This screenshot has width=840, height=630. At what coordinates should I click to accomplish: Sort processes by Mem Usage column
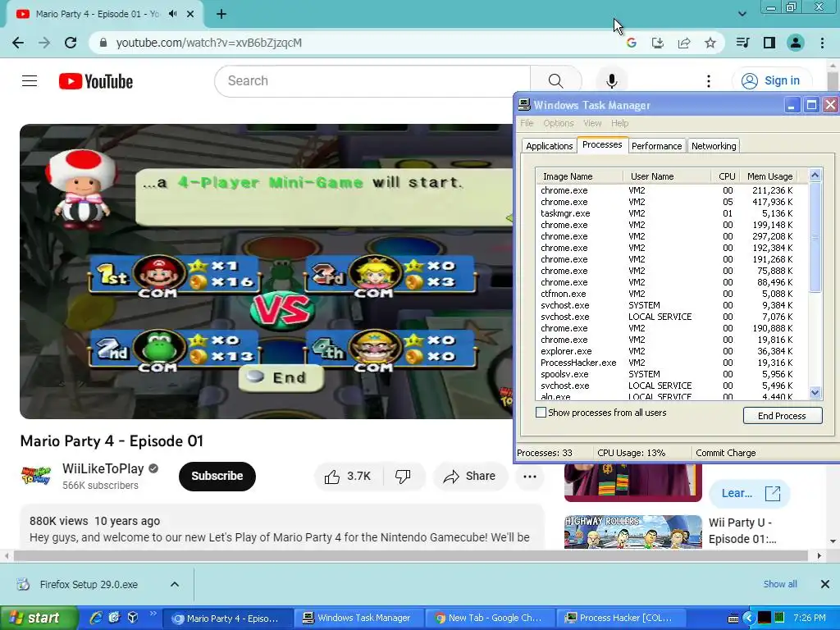coord(769,176)
